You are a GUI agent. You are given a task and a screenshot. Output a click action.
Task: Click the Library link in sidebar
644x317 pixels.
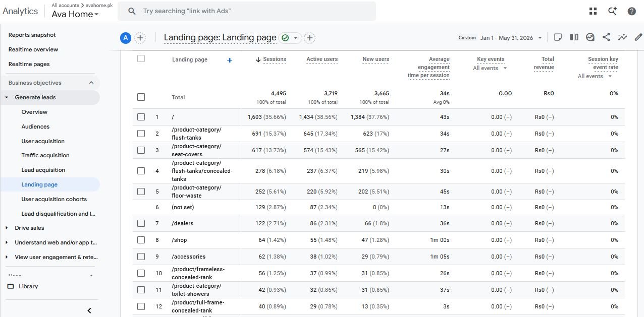(x=28, y=286)
